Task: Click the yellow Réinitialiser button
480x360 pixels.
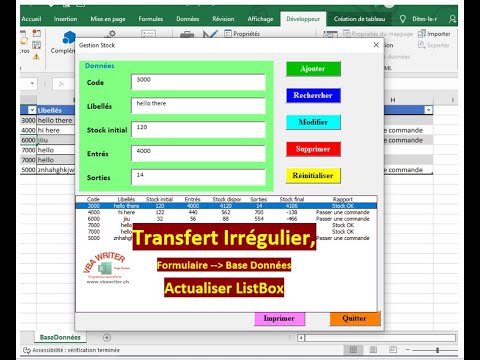Action: 313,176
